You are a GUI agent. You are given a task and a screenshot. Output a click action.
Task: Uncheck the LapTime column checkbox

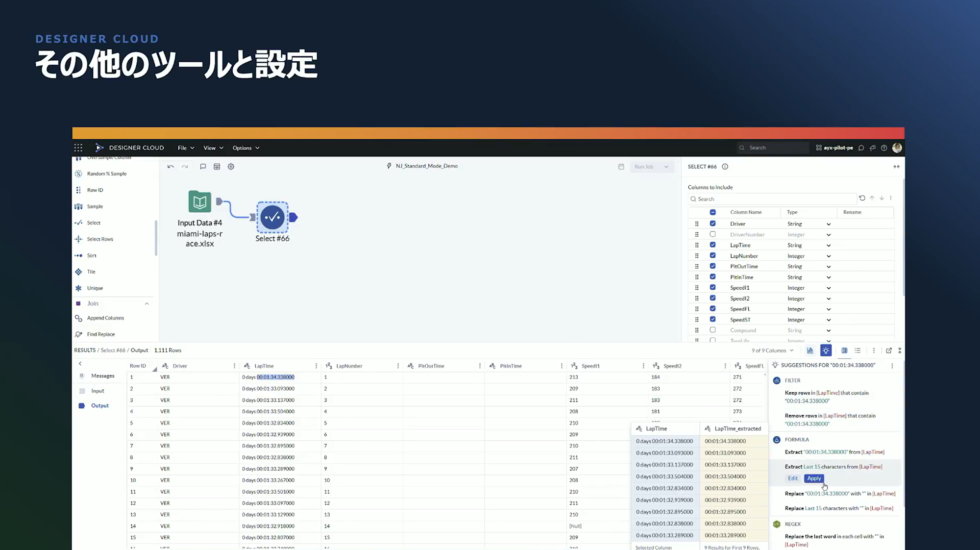pyautogui.click(x=712, y=245)
